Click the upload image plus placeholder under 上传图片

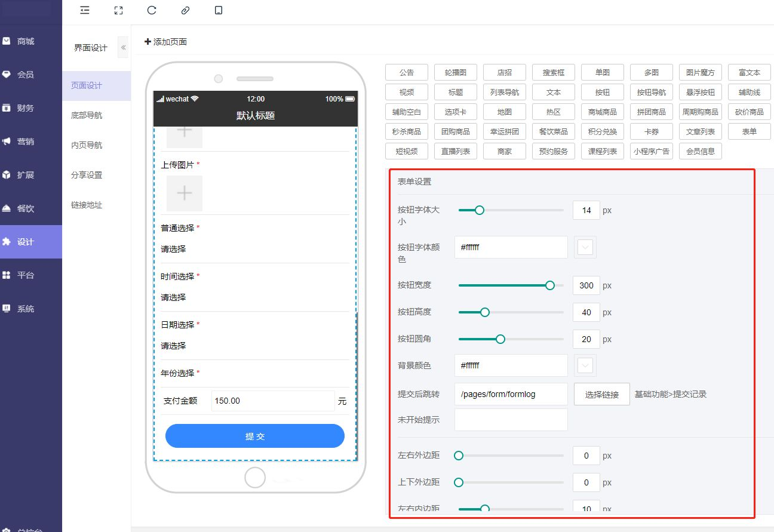(x=185, y=193)
